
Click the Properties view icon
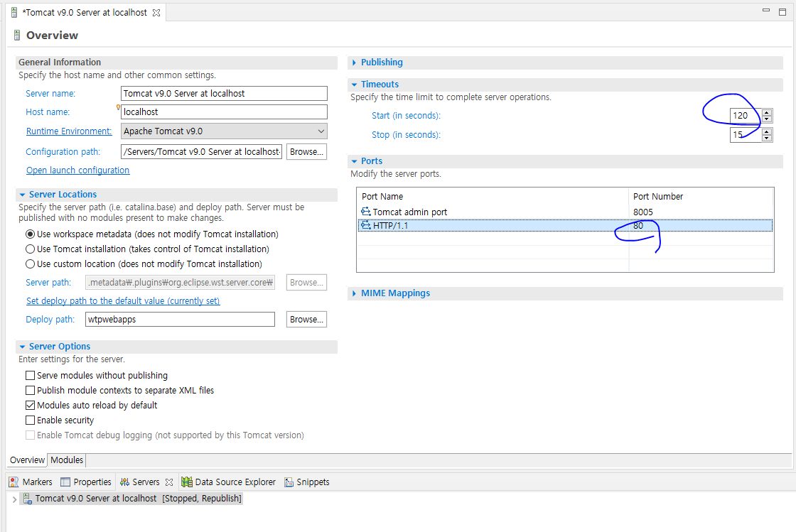(65, 482)
